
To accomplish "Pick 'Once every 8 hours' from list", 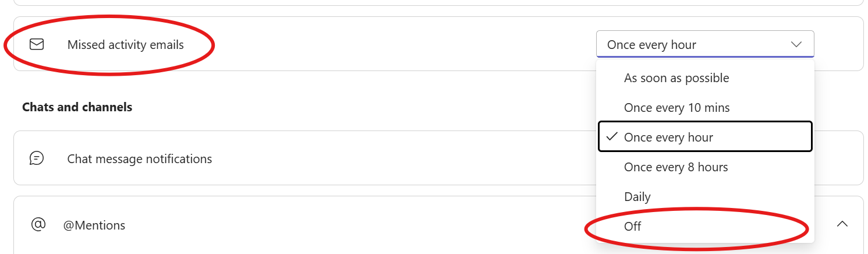I will [676, 167].
